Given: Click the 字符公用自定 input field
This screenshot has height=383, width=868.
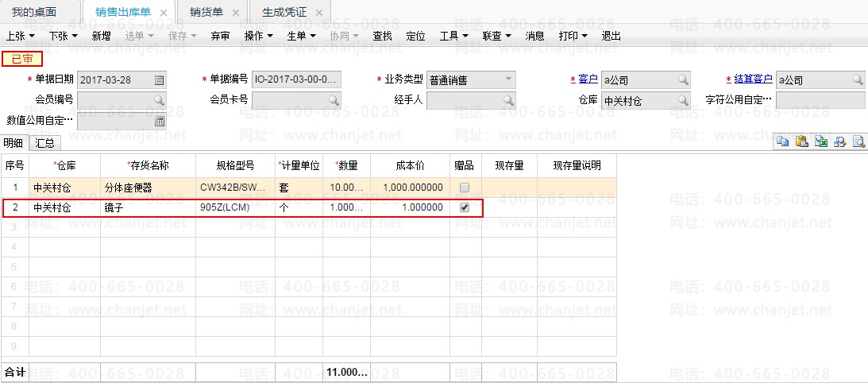Looking at the screenshot, I should point(820,101).
